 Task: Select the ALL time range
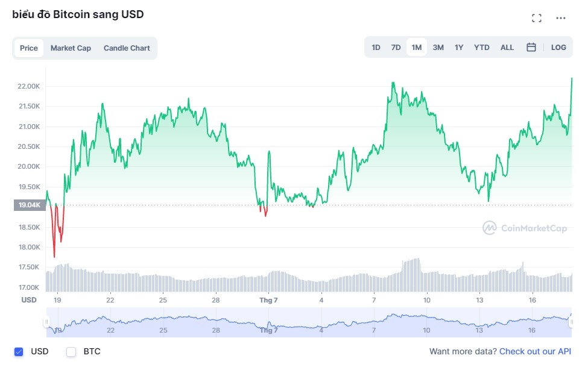(x=507, y=47)
